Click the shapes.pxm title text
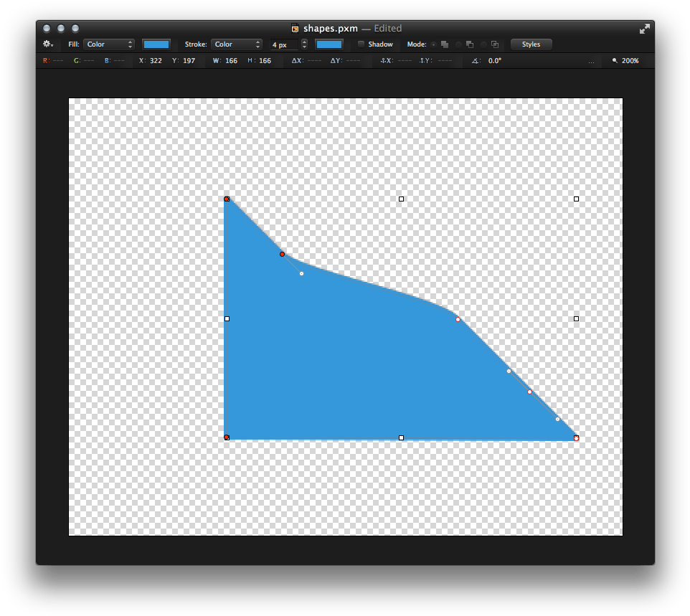 click(331, 29)
